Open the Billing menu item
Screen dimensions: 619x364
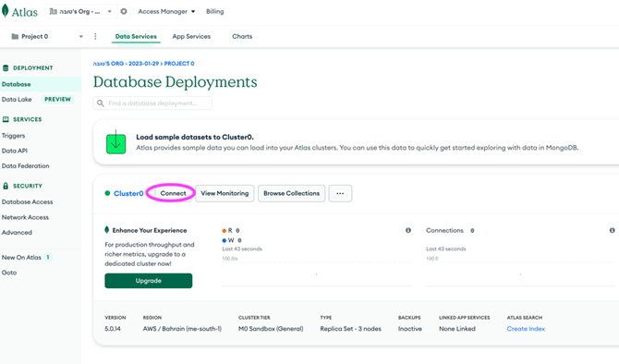(214, 11)
